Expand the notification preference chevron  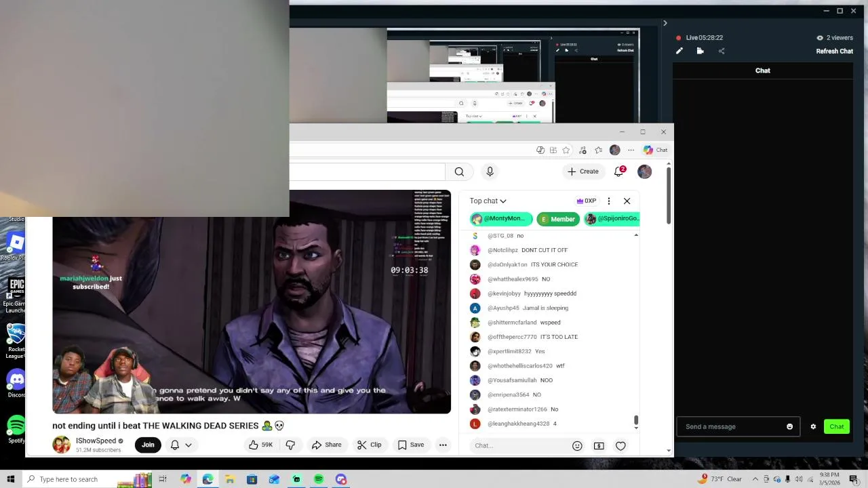pos(189,445)
